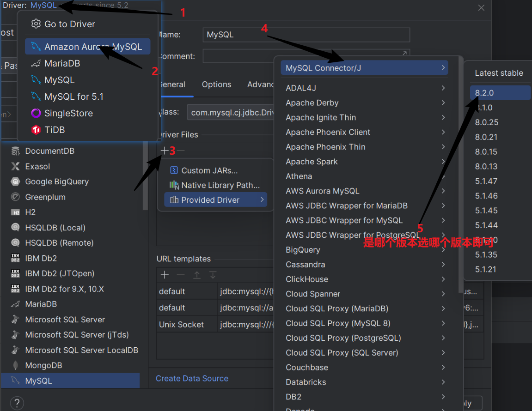Click the driver Name input field

click(x=306, y=35)
